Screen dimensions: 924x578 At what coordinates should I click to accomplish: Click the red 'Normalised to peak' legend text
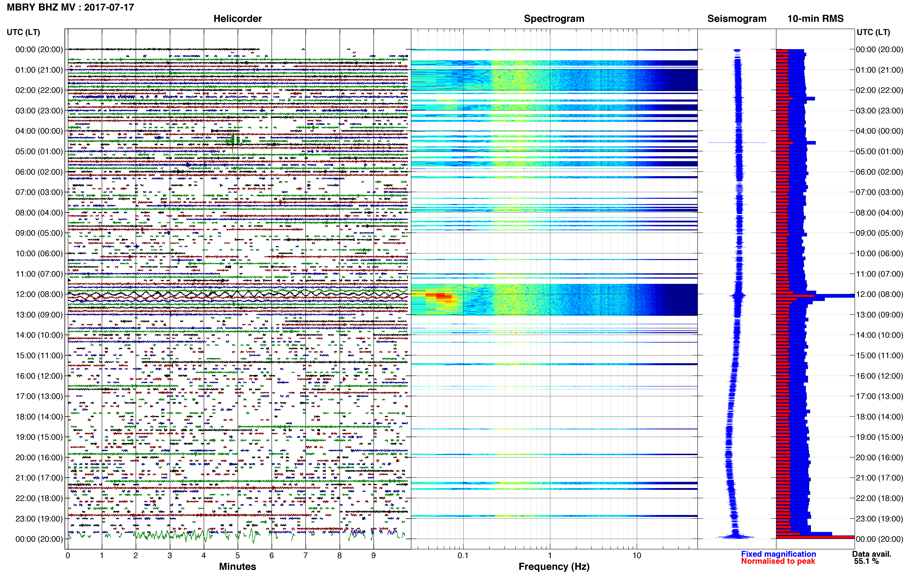click(778, 561)
